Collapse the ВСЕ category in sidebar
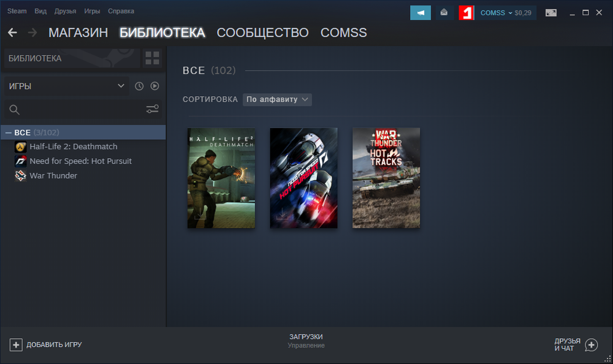Viewport: 613px width, 364px height. click(9, 133)
